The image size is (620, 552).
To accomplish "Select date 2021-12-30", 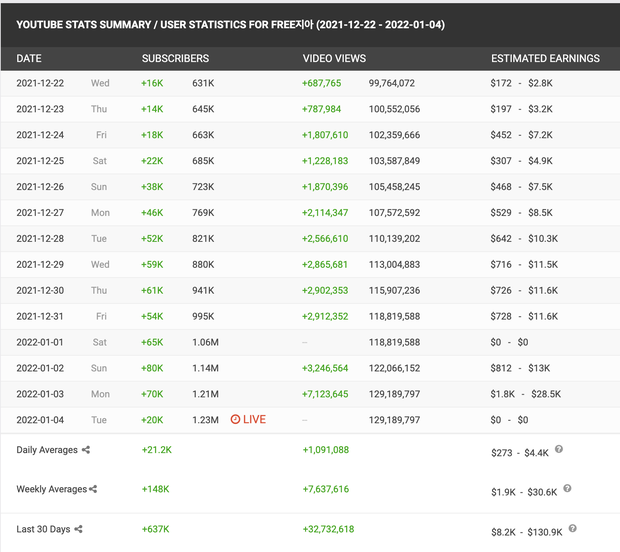I will click(40, 290).
